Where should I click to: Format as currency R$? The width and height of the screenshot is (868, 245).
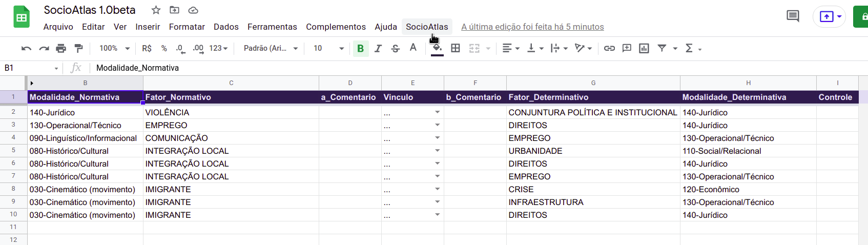click(147, 48)
